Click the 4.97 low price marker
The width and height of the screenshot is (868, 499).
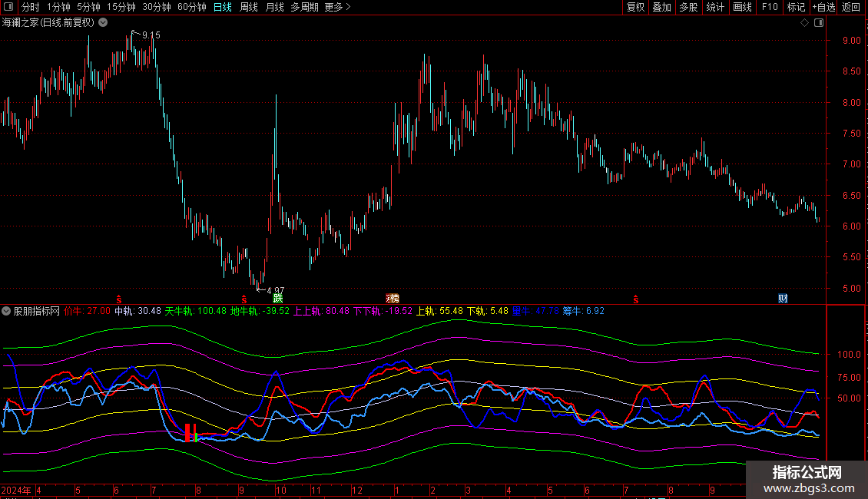[273, 290]
